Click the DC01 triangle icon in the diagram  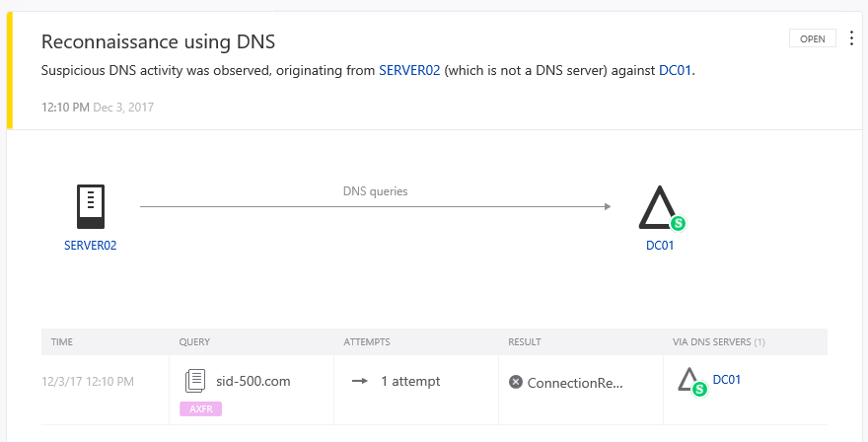[658, 207]
